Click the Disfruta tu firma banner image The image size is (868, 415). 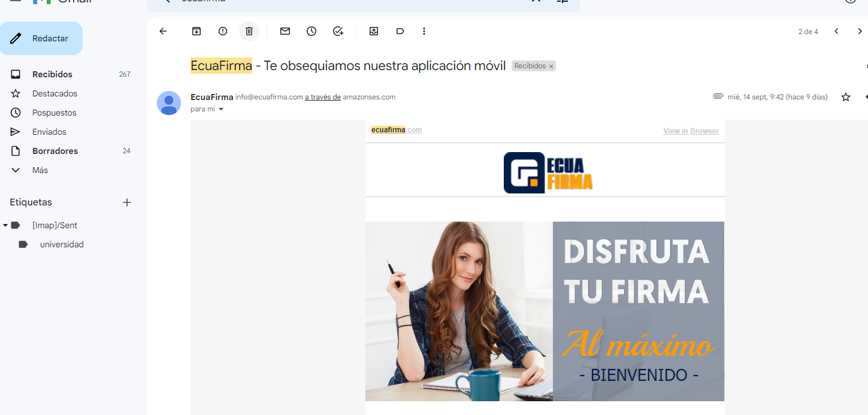coord(545,311)
